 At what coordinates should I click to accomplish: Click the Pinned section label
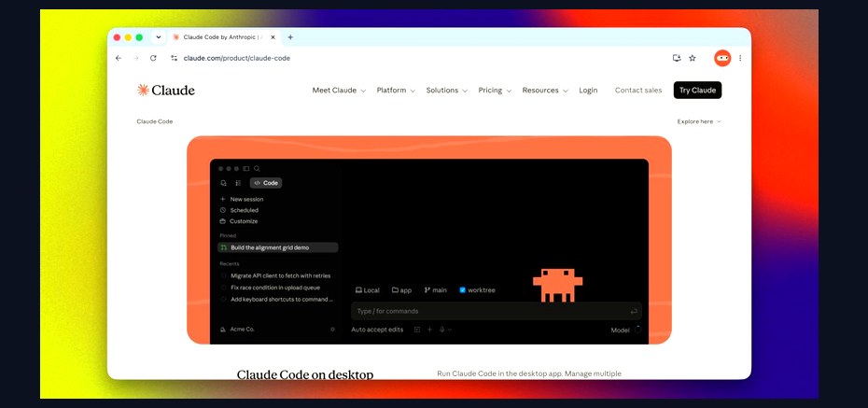point(228,236)
